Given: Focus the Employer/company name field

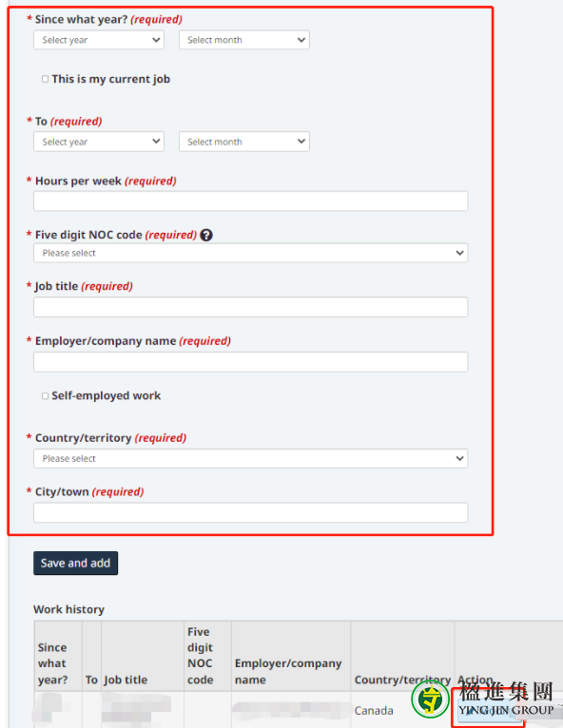Looking at the screenshot, I should tap(250, 362).
